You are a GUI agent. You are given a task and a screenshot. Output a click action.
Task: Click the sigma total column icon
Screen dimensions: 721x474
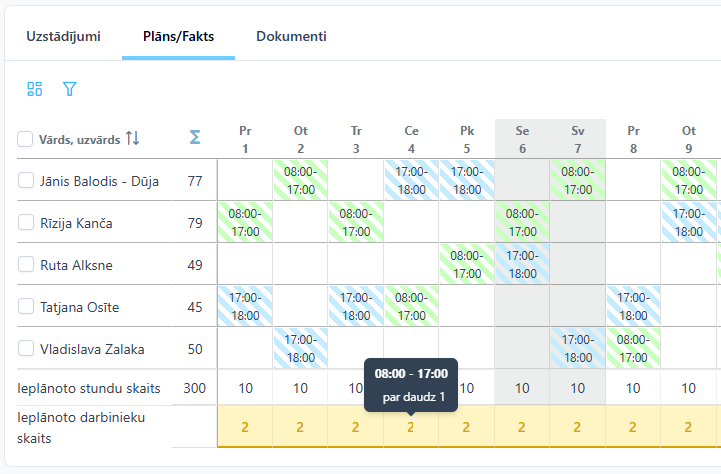tap(195, 139)
